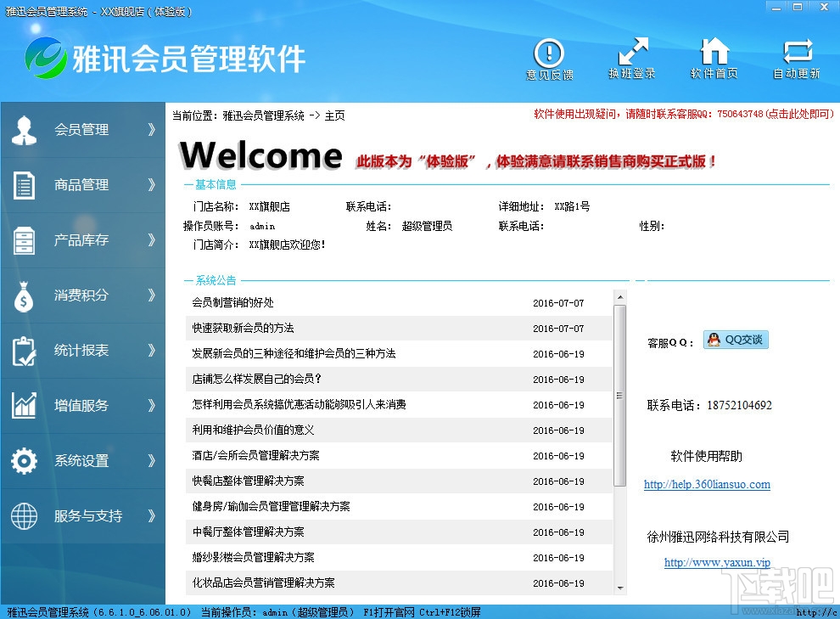
Task: Maximize the 雅迅会员管理系统 window
Action: 798,7
